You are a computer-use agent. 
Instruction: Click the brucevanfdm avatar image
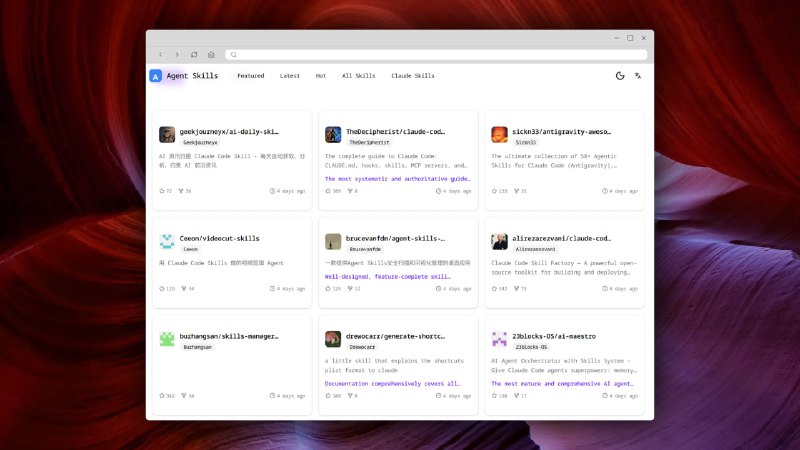point(333,241)
